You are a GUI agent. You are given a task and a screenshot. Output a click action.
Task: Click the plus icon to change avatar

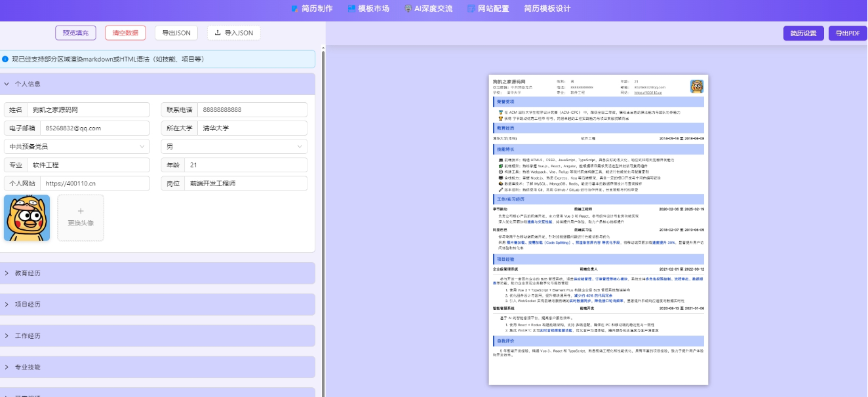[x=81, y=211]
